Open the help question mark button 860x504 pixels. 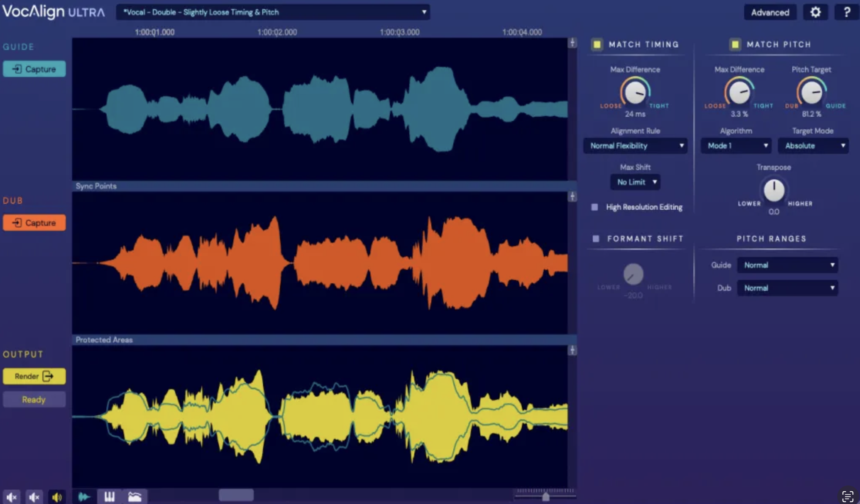[x=846, y=12]
